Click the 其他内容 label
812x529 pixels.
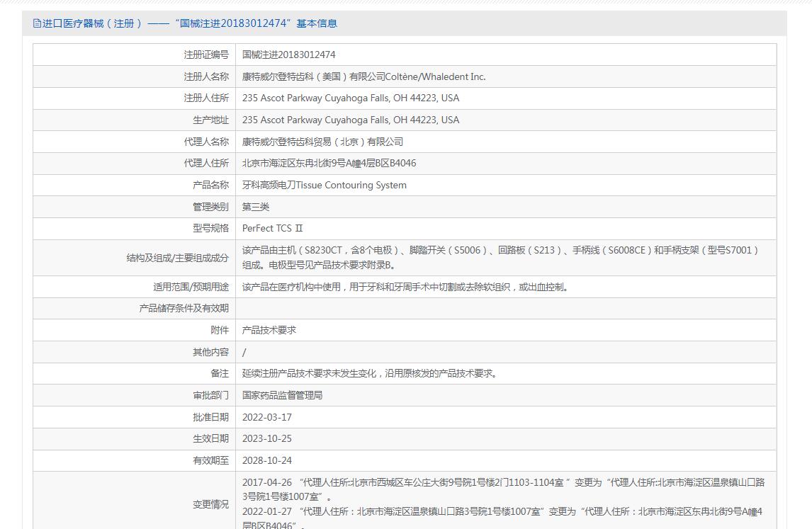(x=210, y=352)
